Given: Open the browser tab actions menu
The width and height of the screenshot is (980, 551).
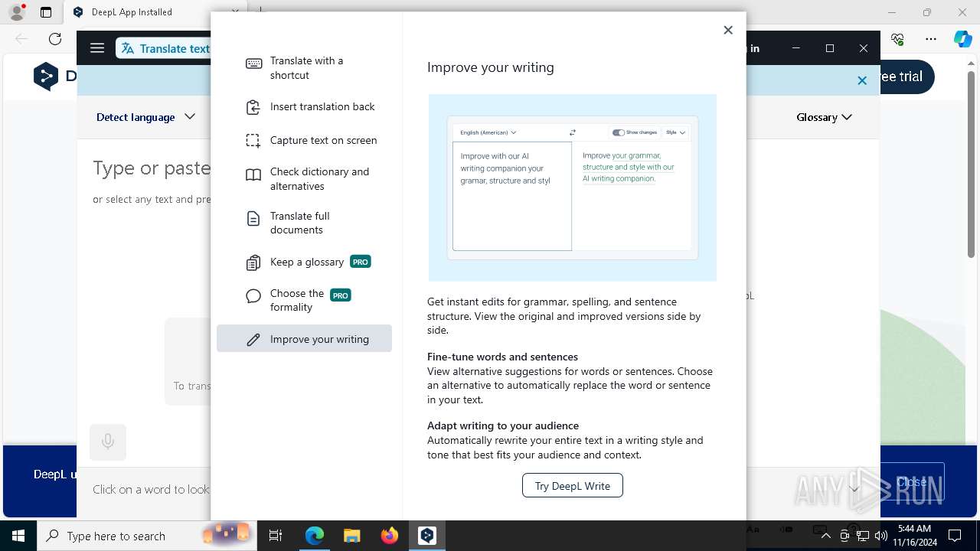Looking at the screenshot, I should (46, 12).
